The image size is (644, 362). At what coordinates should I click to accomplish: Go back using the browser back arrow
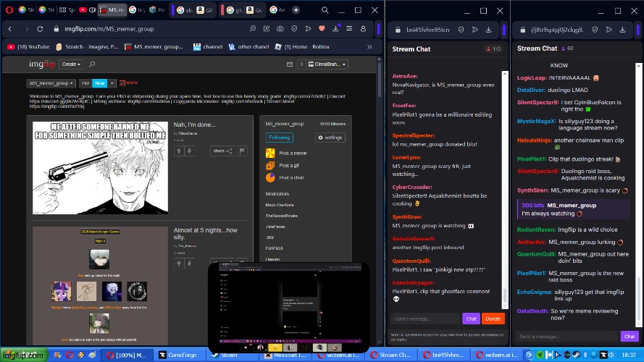(10, 29)
